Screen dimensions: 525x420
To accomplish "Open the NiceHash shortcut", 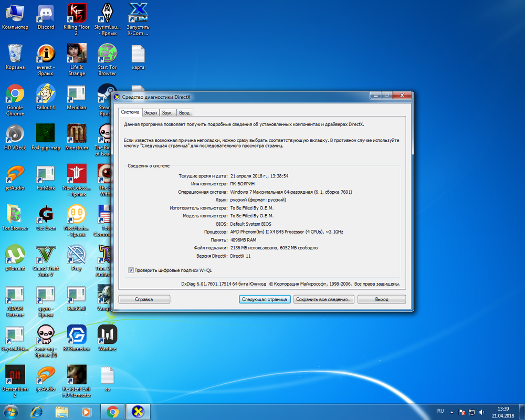I will (77, 220).
